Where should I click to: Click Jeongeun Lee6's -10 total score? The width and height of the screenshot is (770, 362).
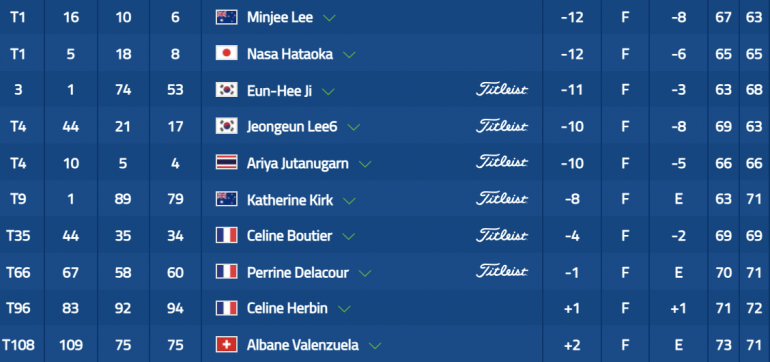click(572, 127)
